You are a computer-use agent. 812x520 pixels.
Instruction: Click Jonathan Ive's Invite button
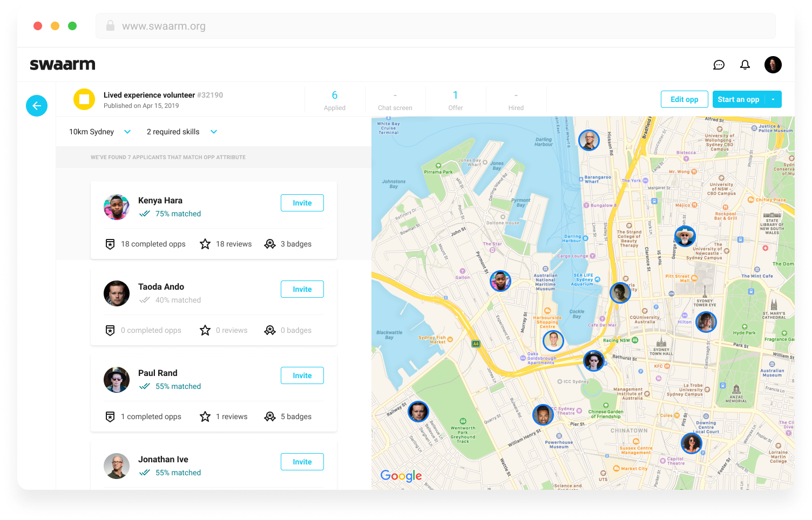click(x=302, y=462)
